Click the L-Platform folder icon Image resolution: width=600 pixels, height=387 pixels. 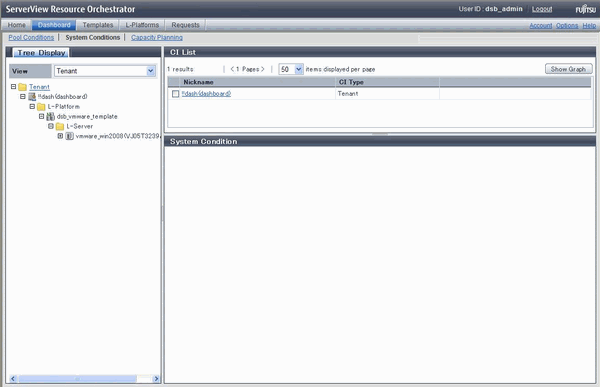(x=41, y=106)
